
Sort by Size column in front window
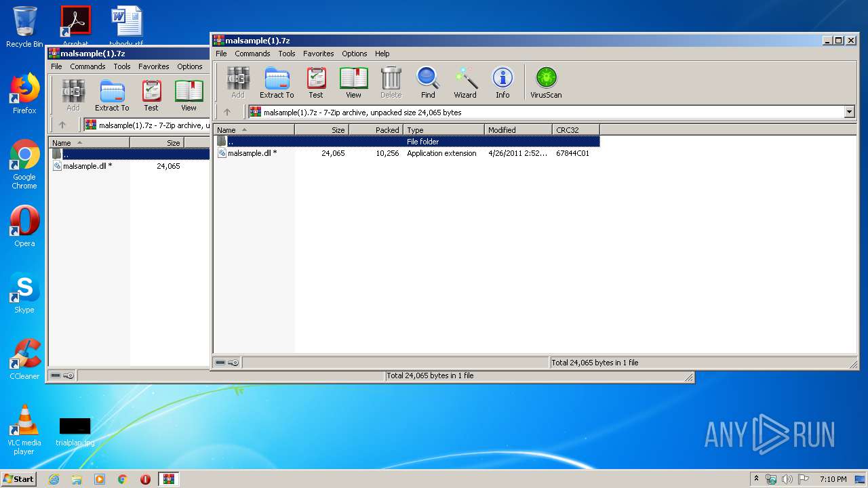pyautogui.click(x=322, y=130)
